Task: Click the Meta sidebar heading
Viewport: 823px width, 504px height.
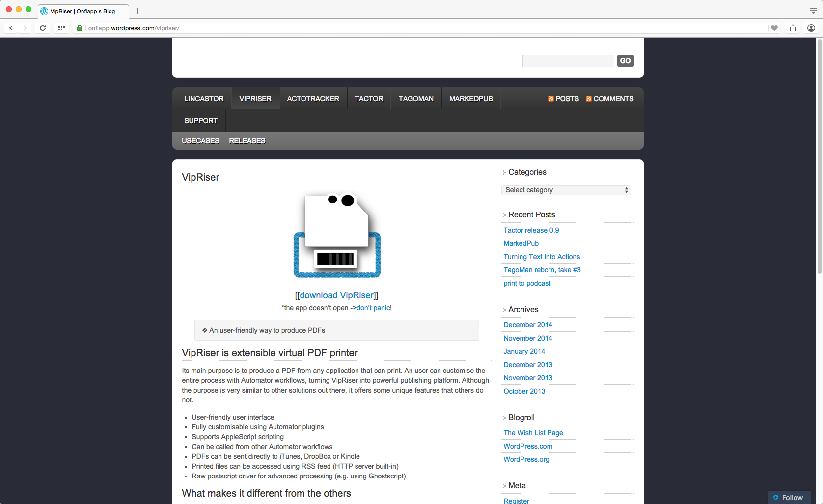Action: point(517,485)
